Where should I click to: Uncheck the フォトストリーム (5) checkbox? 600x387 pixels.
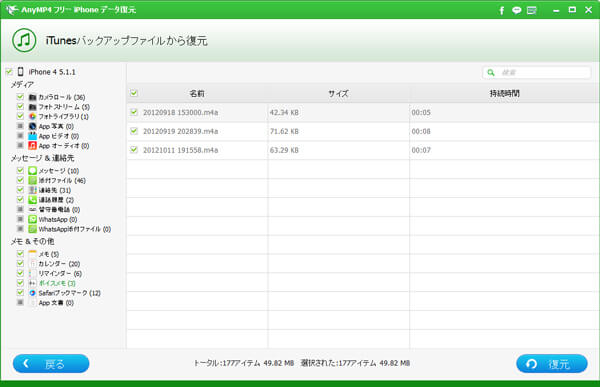(x=20, y=106)
